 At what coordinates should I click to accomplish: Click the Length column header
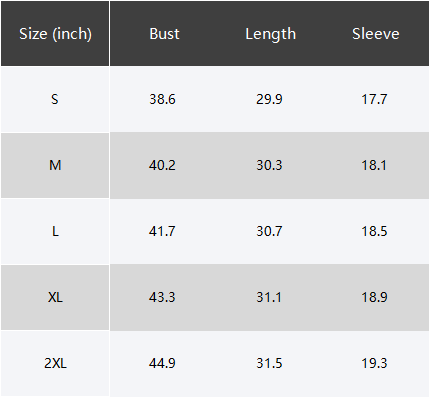tap(270, 34)
